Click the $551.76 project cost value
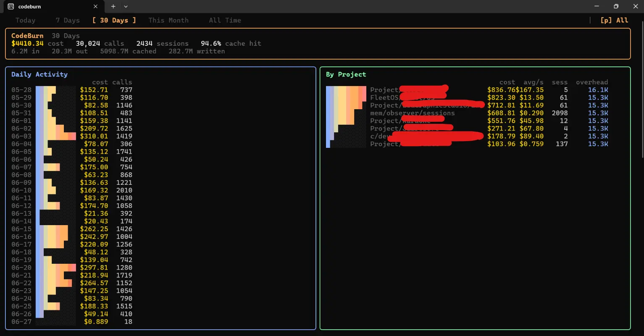The image size is (644, 336). coord(502,121)
